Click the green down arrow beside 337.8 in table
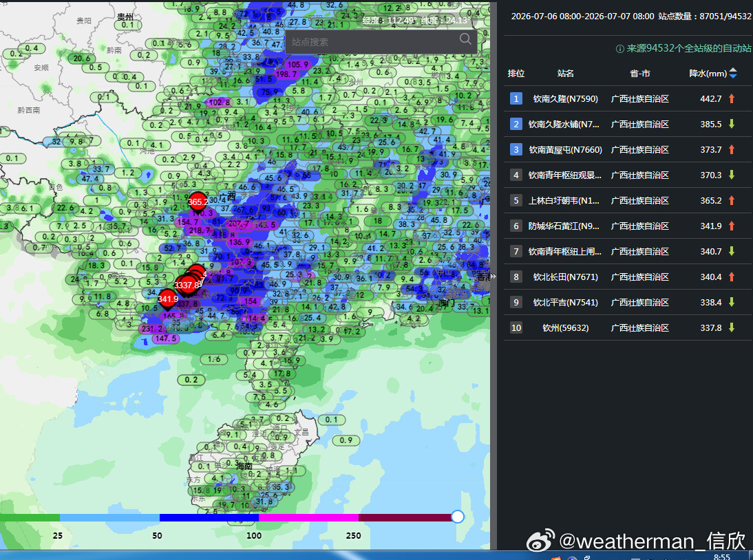753x560 pixels. coord(732,327)
